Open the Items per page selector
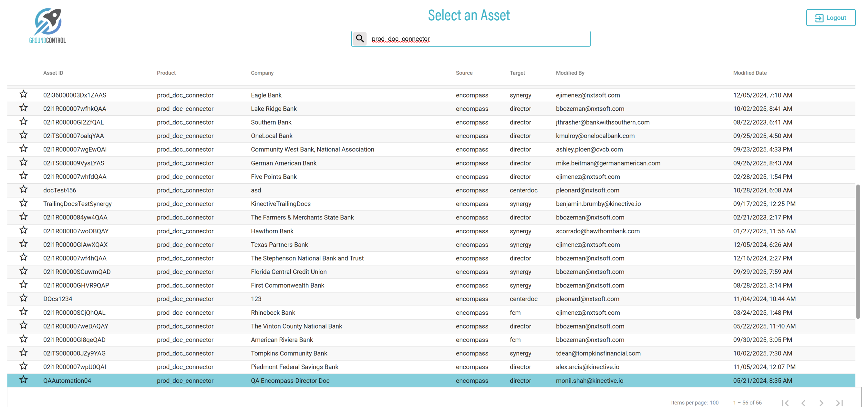Screen dimensions: 868x407 click(714, 402)
